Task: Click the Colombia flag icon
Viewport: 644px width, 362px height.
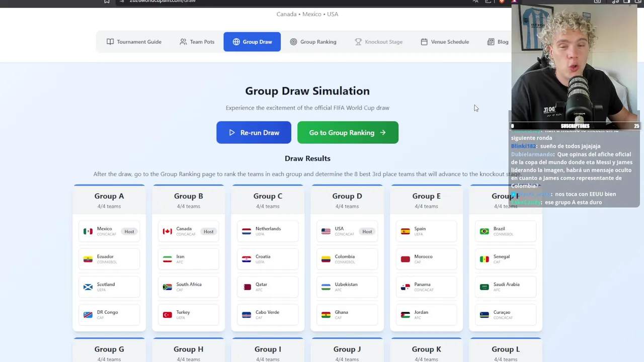Action: point(326,259)
